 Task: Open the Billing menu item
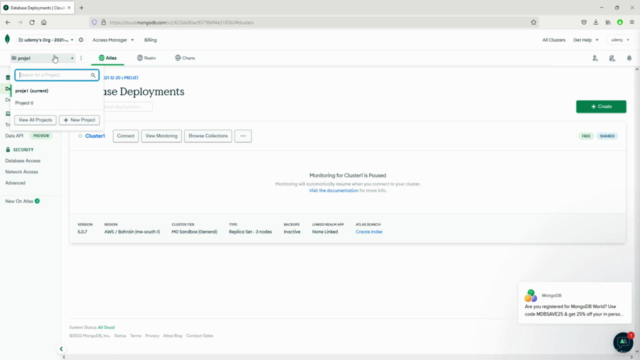click(x=150, y=40)
